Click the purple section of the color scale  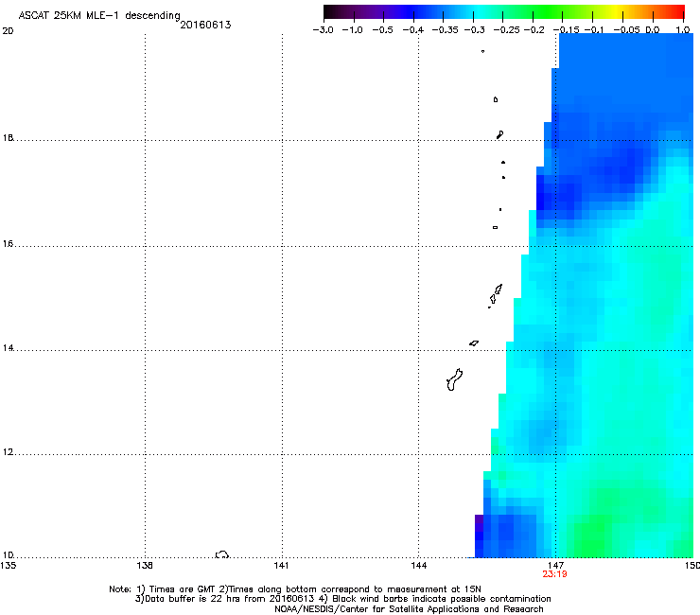[x=375, y=12]
